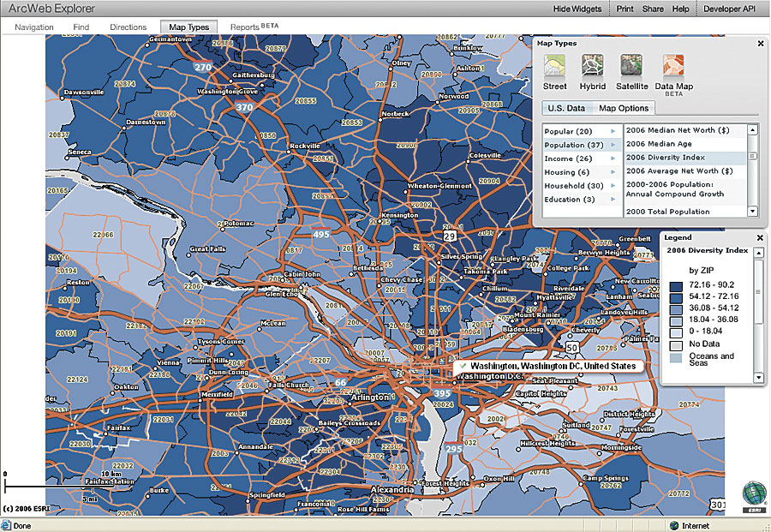Screen dimensions: 771x532
Task: Click the Interstate 495 shield on the map
Action: [321, 234]
